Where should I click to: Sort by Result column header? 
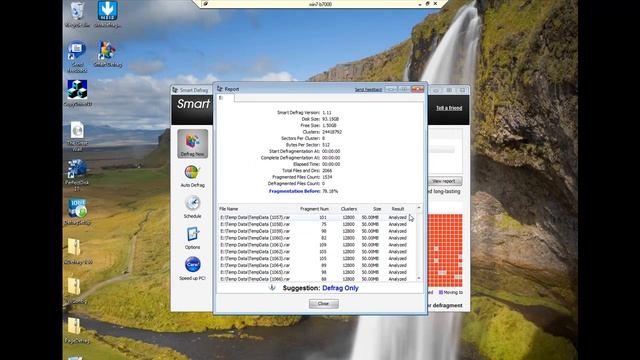398,209
